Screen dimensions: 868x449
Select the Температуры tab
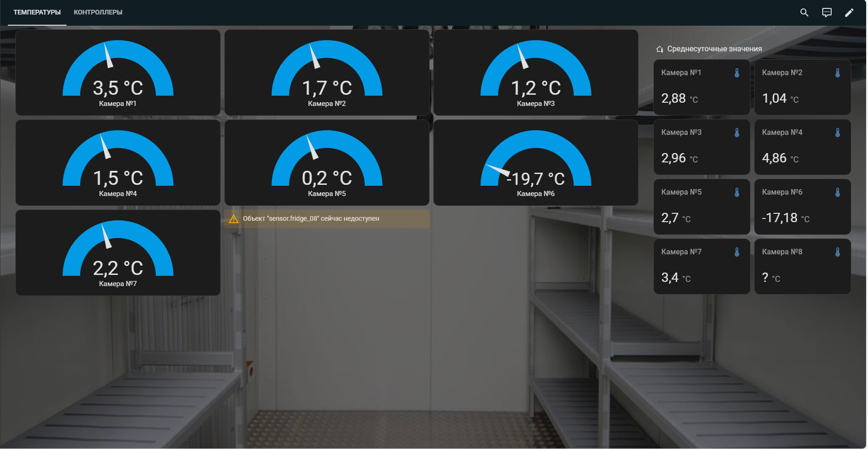tap(37, 13)
